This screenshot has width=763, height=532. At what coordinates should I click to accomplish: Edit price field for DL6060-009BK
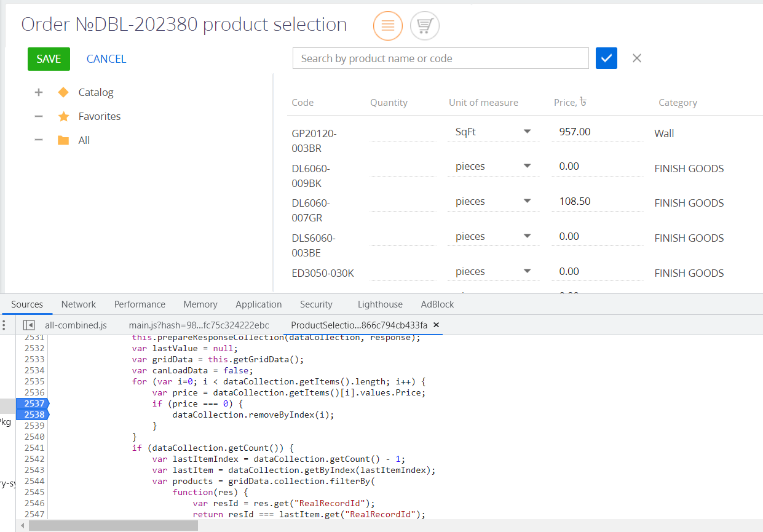[597, 166]
